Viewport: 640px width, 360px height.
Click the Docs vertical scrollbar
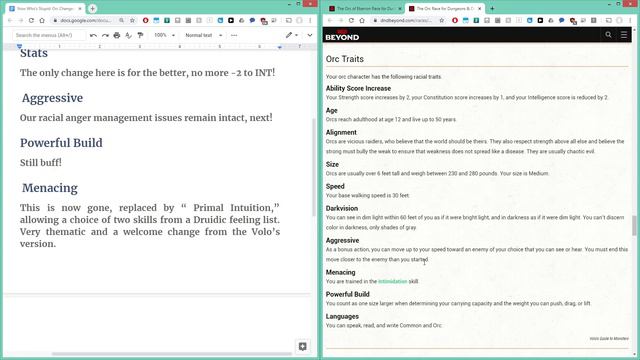[x=313, y=167]
